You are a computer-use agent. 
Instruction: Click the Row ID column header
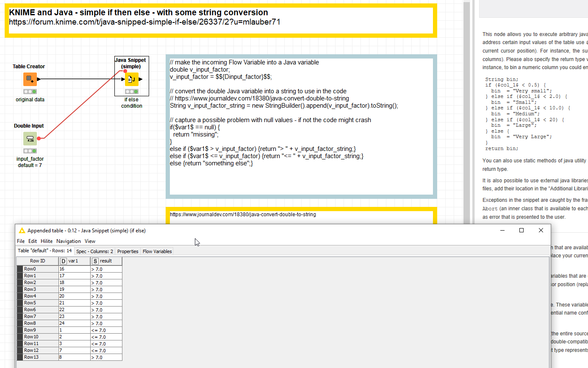click(x=37, y=261)
